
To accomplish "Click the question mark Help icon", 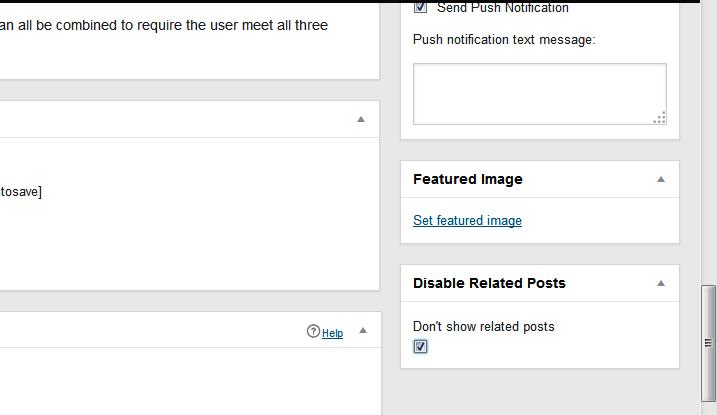I will (x=313, y=331).
